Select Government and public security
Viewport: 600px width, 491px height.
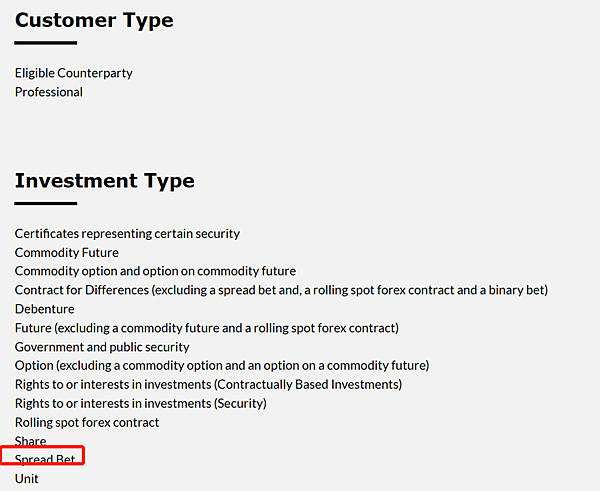pos(102,347)
